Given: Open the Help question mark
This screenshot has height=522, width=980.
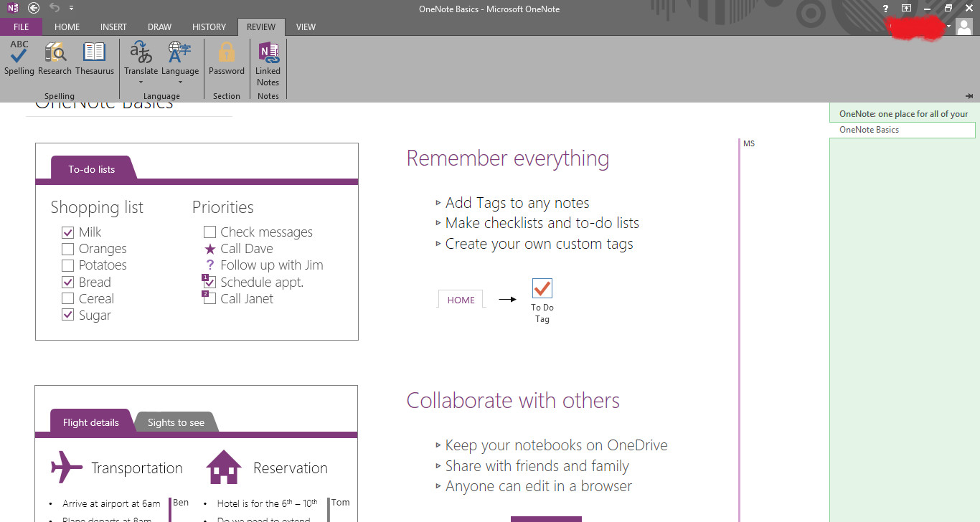Looking at the screenshot, I should [886, 9].
